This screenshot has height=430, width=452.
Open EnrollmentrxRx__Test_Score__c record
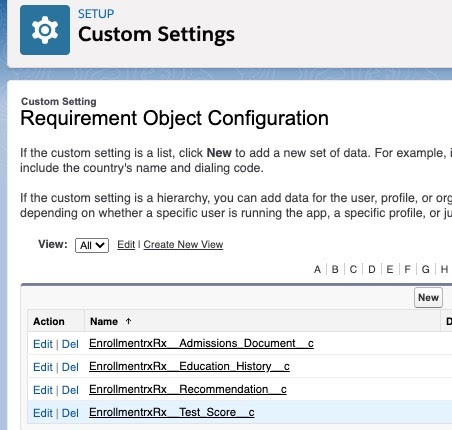tap(172, 412)
